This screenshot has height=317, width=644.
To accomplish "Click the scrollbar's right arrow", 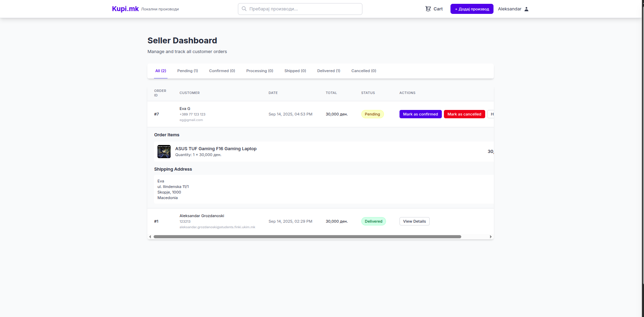I will point(491,237).
